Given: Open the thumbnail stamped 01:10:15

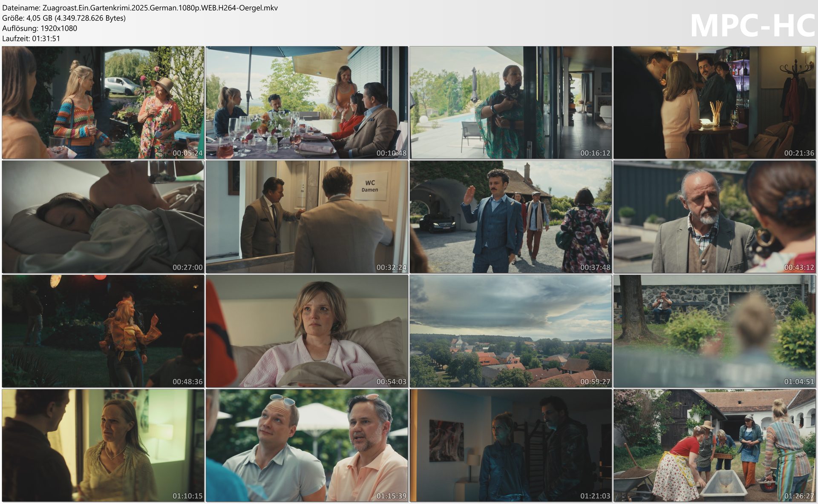Looking at the screenshot, I should (103, 445).
